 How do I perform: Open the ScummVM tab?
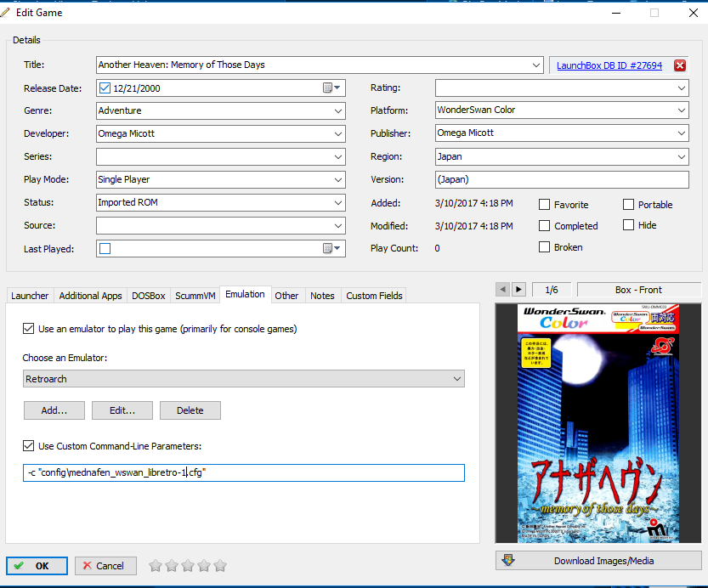[x=195, y=296]
